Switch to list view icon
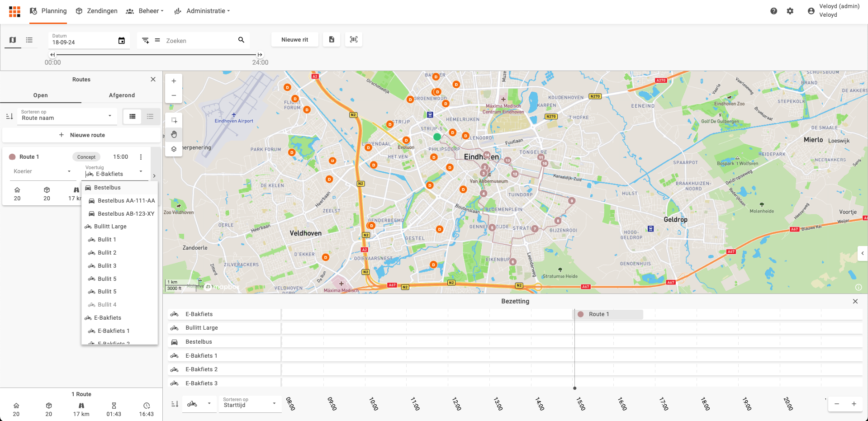This screenshot has width=868, height=421. [29, 40]
